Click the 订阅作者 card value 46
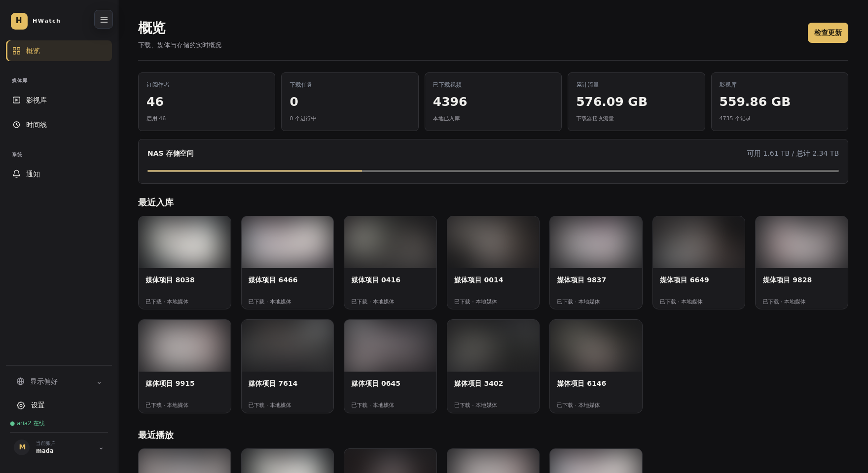The image size is (868, 473). pos(155,101)
